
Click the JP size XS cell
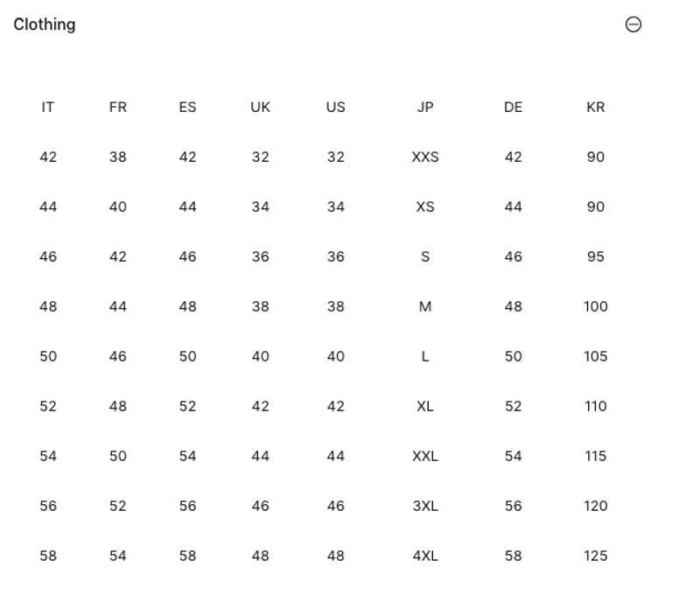(425, 207)
